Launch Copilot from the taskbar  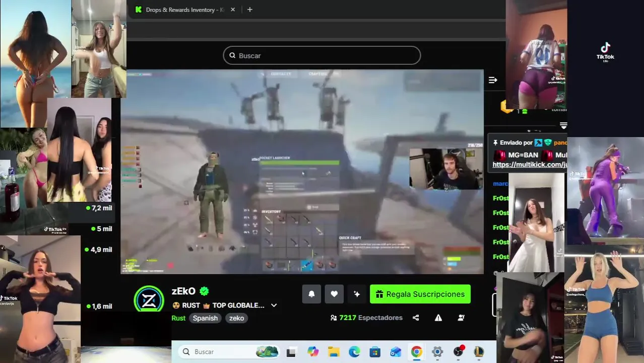pyautogui.click(x=313, y=352)
